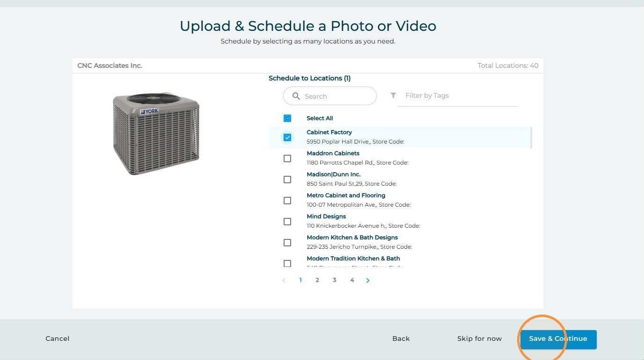644x360 pixels.
Task: Open the Filter by Tags field
Action: click(458, 96)
